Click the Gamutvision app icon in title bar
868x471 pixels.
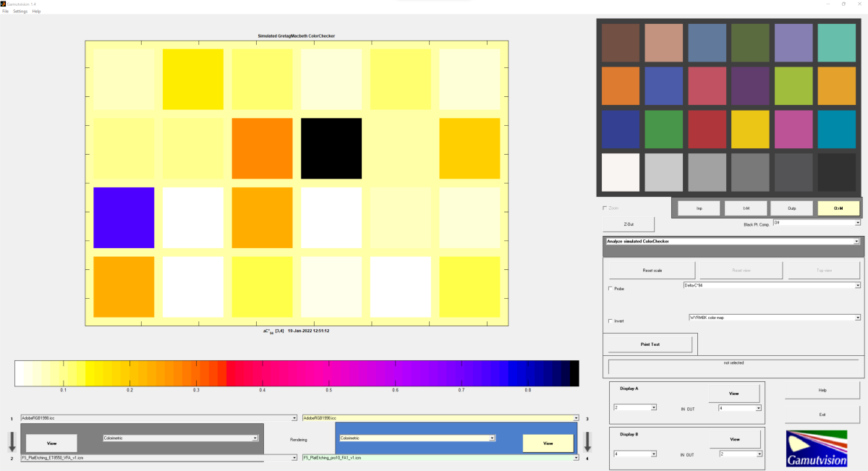coord(3,4)
